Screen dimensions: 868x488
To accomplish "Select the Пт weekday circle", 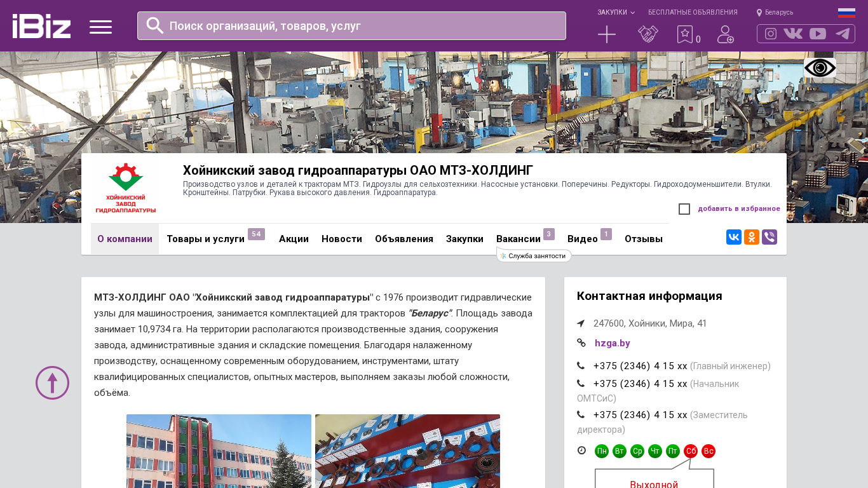I will (673, 451).
